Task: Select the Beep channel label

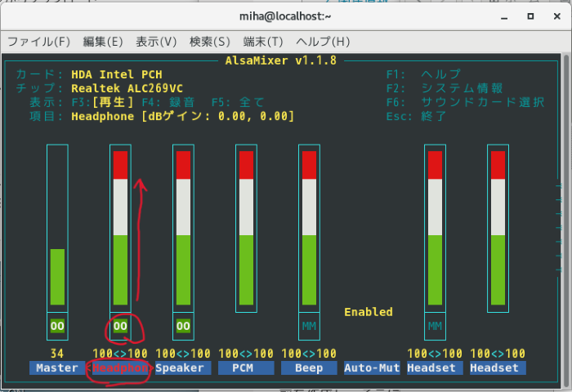Action: [309, 368]
